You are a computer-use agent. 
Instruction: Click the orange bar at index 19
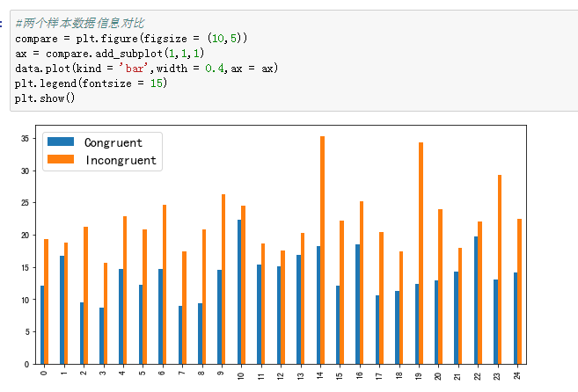(x=421, y=253)
